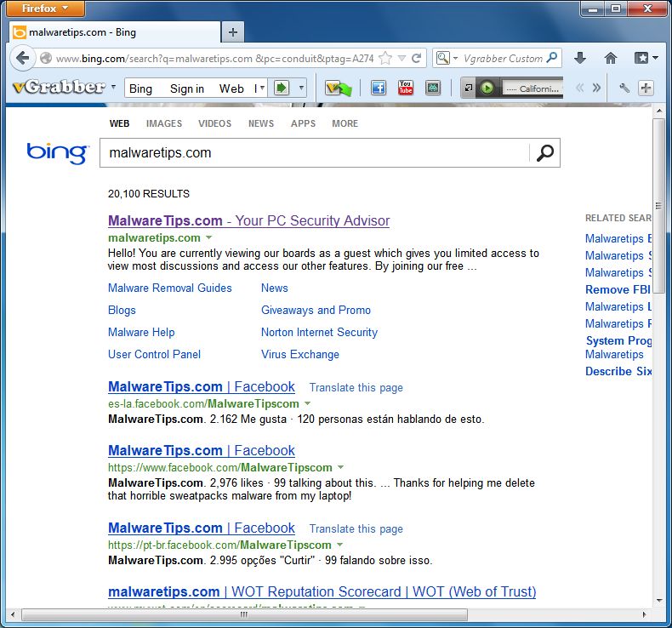Pop out the radio player widget
672x628 pixels.
pos(469,88)
